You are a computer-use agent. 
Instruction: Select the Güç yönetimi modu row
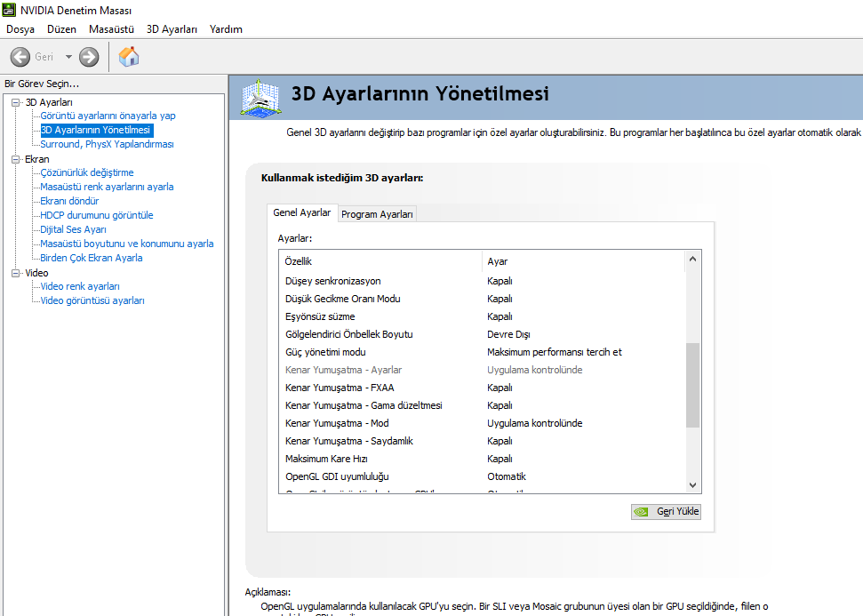[x=482, y=352]
